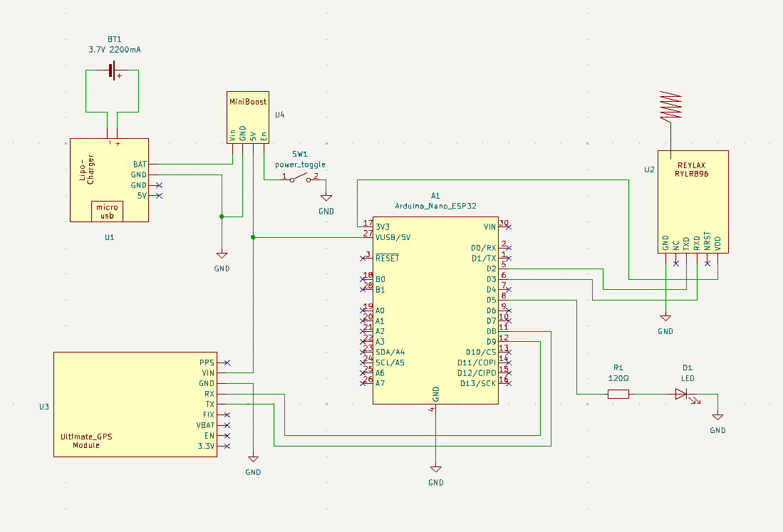Click the no-connect marker on charger 5V pin
This screenshot has height=532, width=783.
160,196
